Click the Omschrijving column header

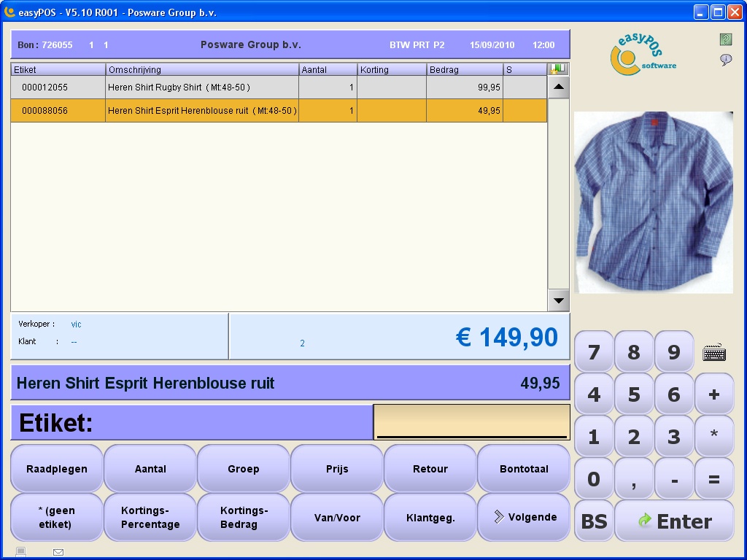202,69
